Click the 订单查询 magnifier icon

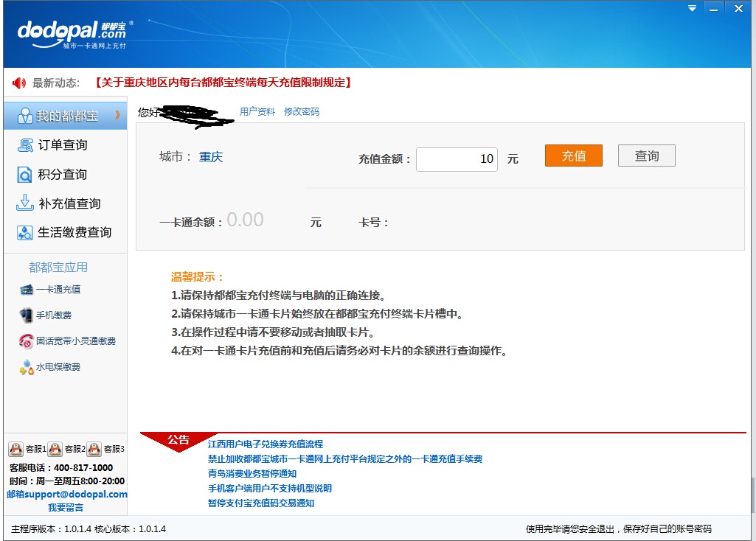pyautogui.click(x=25, y=145)
